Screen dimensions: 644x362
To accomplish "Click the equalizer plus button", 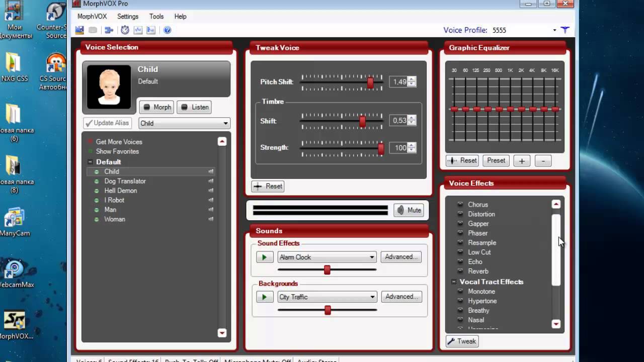I will point(522,161).
